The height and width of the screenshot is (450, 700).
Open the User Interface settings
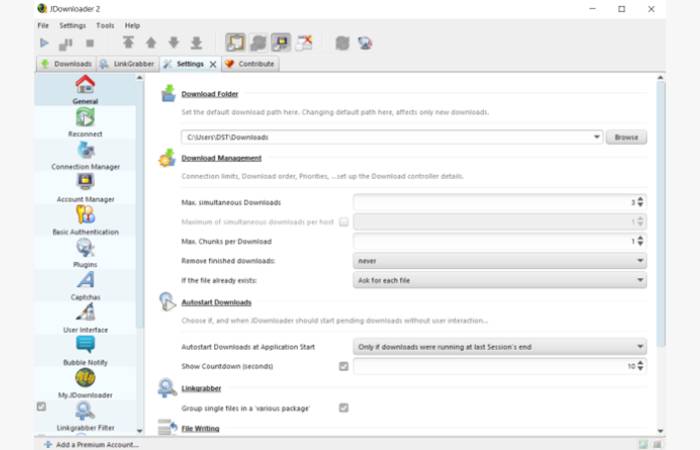(85, 318)
